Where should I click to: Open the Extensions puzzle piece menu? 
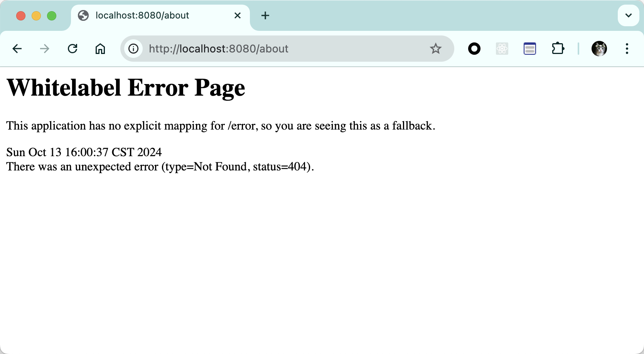(558, 49)
